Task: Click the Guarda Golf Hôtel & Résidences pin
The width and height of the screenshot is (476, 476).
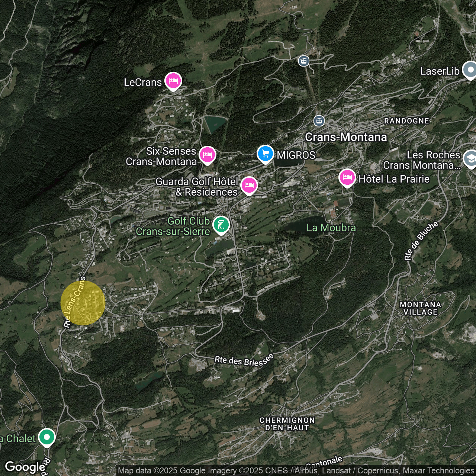Action: tap(249, 185)
